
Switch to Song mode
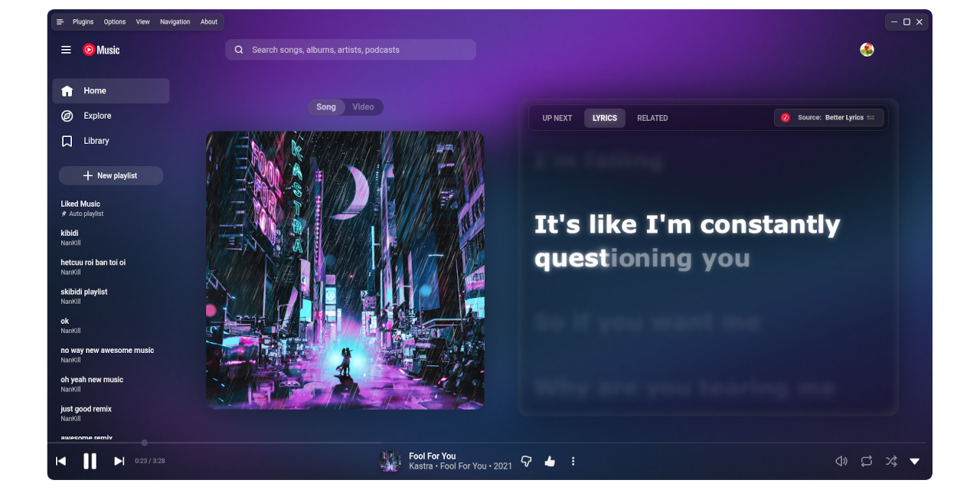(x=326, y=107)
